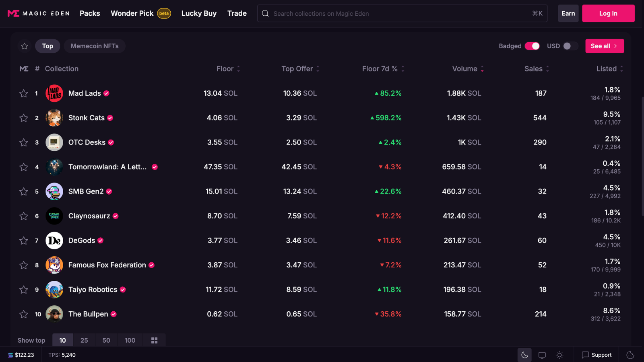Click the Log In button
Image resolution: width=644 pixels, height=362 pixels.
pyautogui.click(x=608, y=13)
